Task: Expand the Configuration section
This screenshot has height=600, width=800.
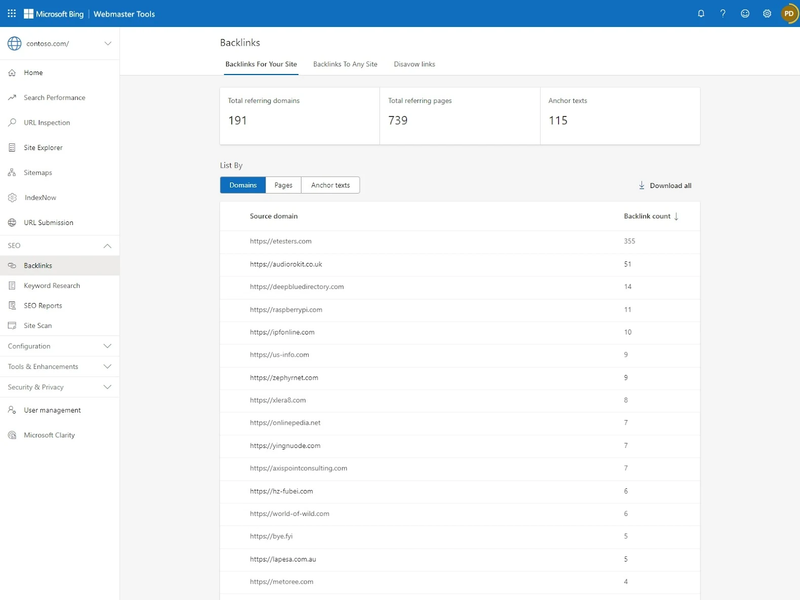Action: pos(59,346)
